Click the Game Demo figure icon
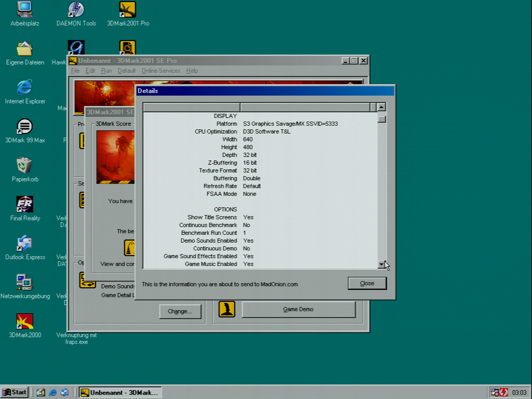Viewport: 532px width, 399px height. point(227,309)
